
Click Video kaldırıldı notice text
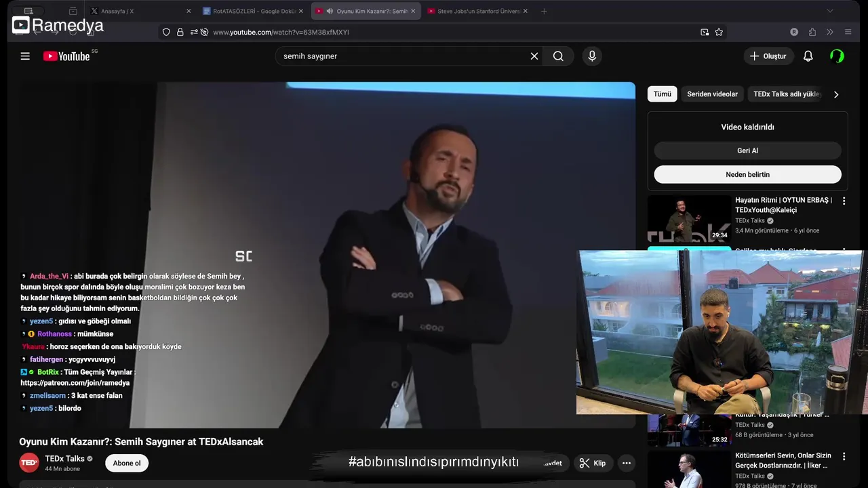pyautogui.click(x=747, y=127)
